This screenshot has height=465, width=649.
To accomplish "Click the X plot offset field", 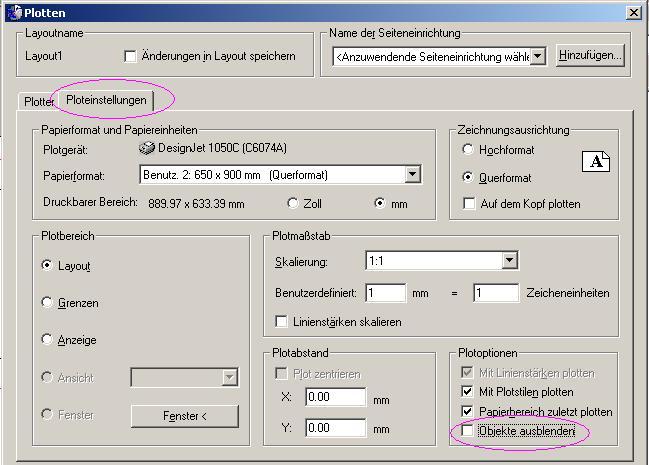I will [x=336, y=397].
